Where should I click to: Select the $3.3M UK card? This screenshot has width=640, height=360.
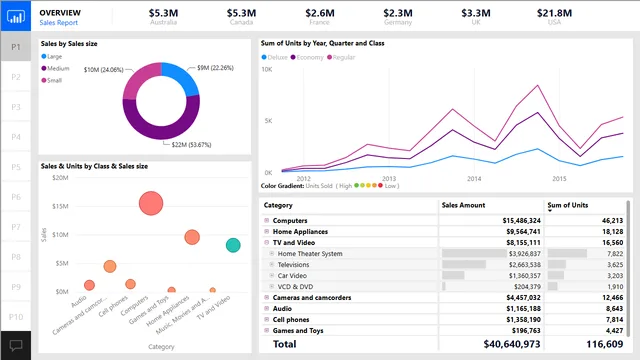476,16
